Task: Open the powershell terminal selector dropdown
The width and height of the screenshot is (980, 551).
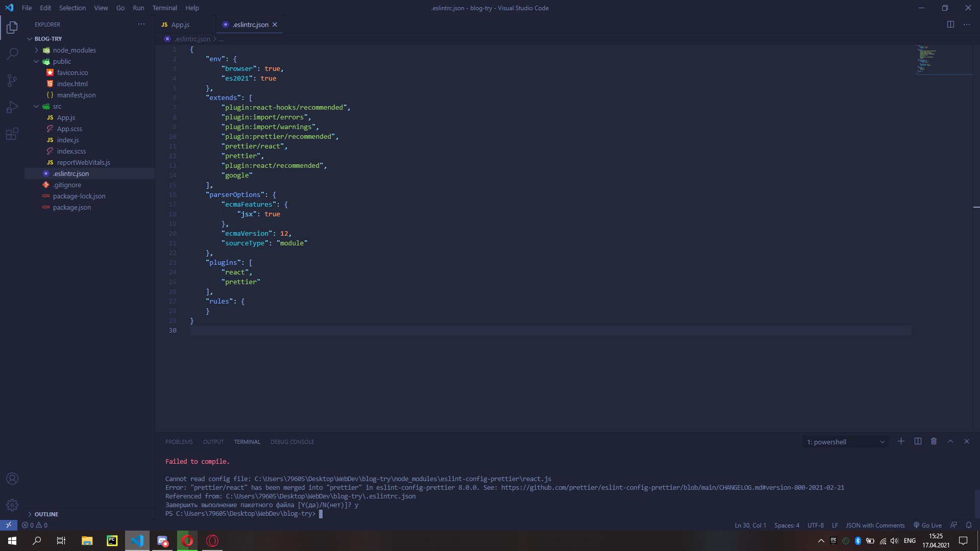Action: pos(845,442)
